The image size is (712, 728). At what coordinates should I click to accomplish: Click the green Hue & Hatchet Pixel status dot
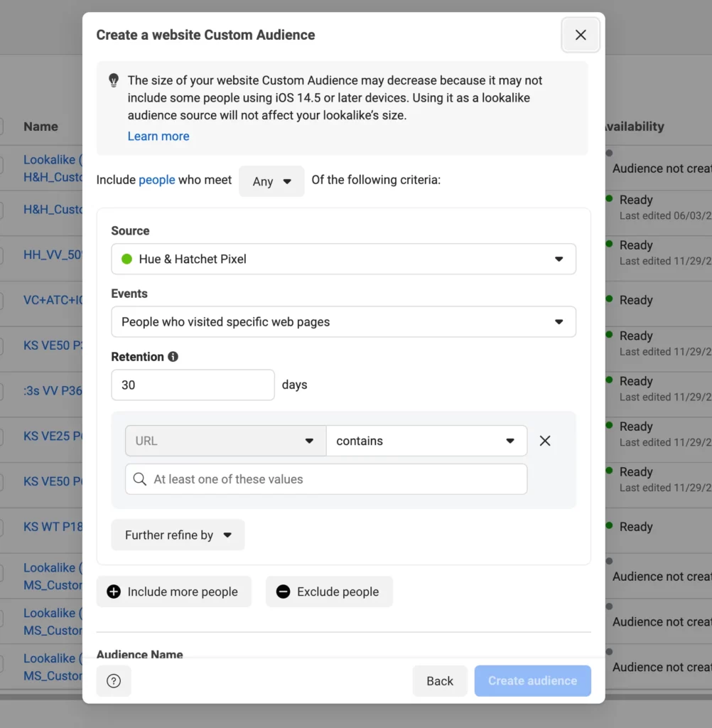coord(127,259)
